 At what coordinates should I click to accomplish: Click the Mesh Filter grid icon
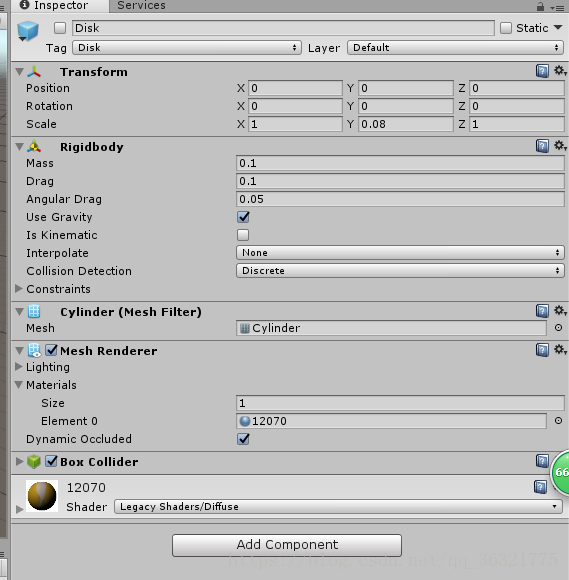pyautogui.click(x=34, y=311)
